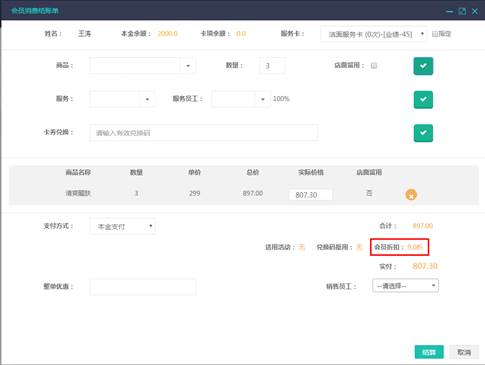The width and height of the screenshot is (485, 365).
Task: Click the 合计 amount 897.00
Action: (x=423, y=226)
